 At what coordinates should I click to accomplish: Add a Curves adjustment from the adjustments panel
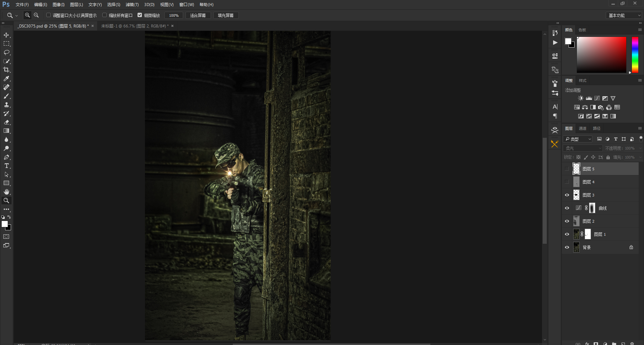coord(597,98)
